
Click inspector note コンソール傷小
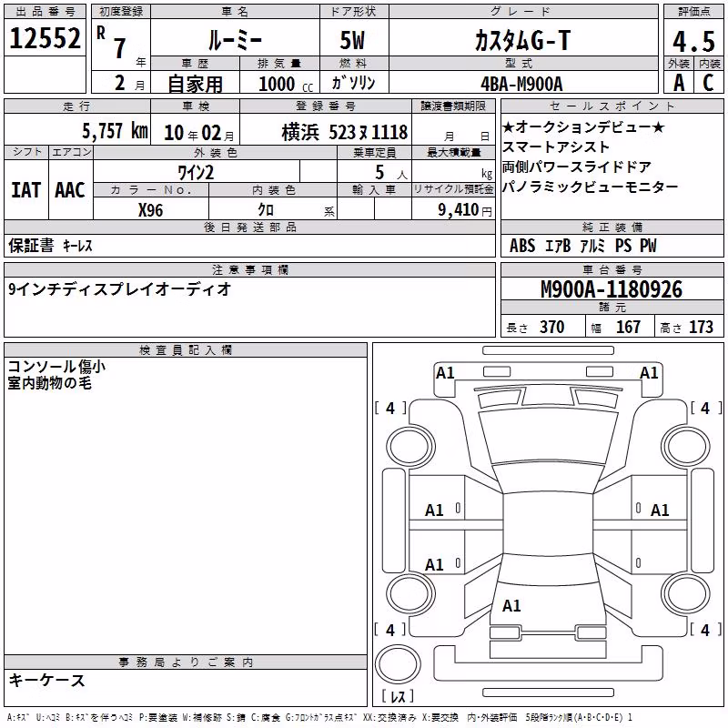tap(56, 367)
